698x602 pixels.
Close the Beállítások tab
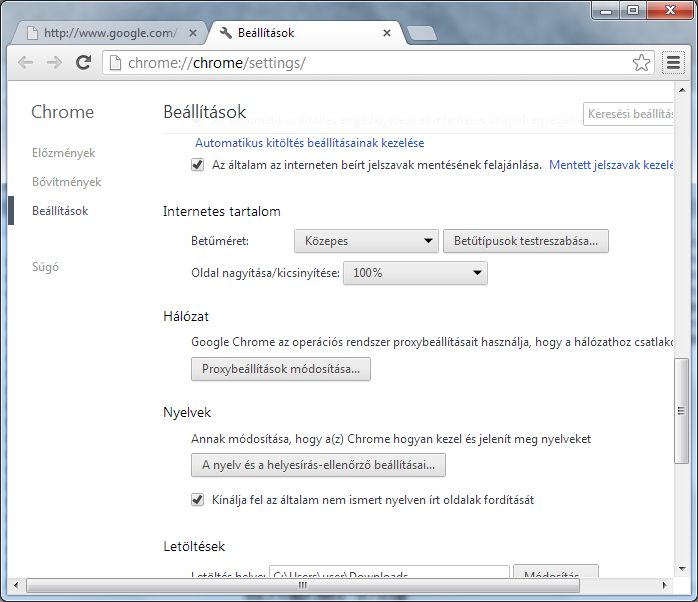click(x=387, y=33)
